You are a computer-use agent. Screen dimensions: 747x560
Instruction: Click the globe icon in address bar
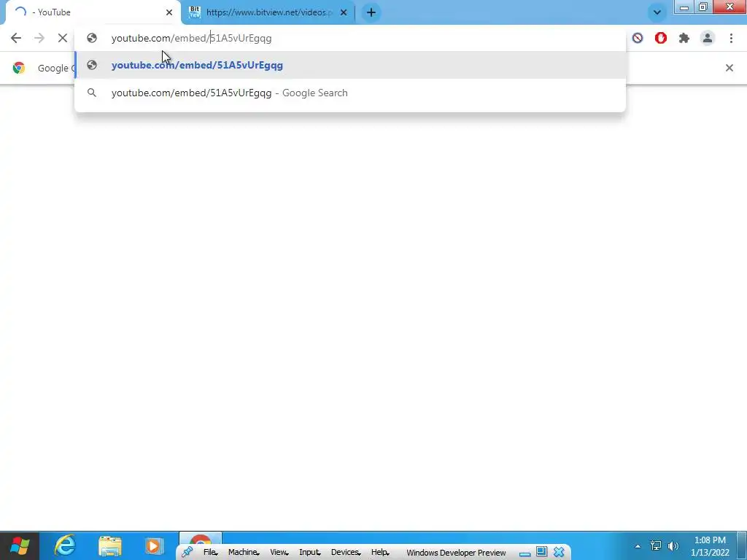pos(92,38)
